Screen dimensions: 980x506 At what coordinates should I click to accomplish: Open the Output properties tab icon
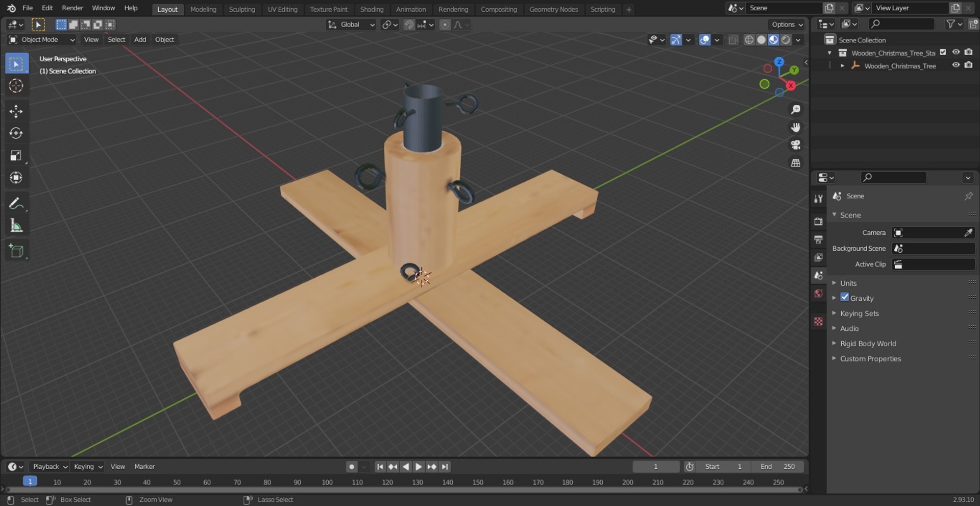819,239
